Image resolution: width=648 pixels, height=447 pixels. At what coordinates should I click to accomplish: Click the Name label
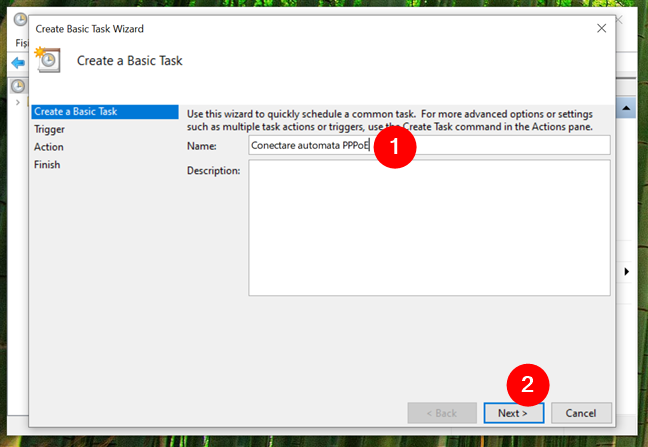[202, 146]
